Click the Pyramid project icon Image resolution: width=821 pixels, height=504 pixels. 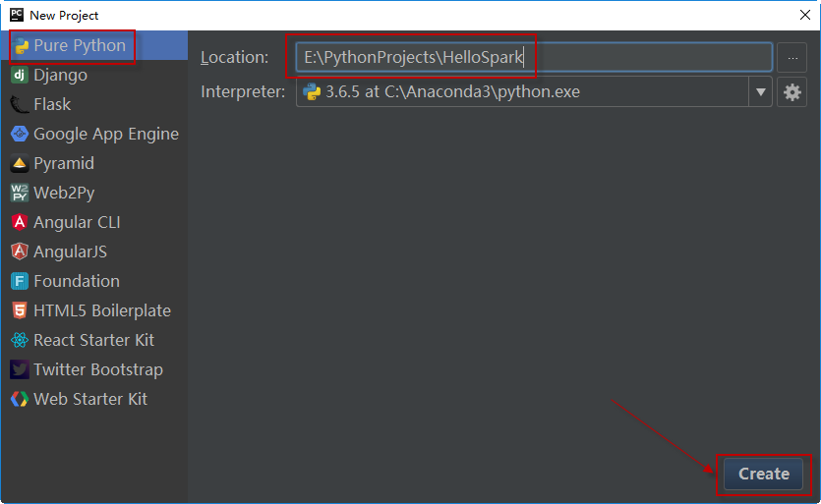(20, 164)
